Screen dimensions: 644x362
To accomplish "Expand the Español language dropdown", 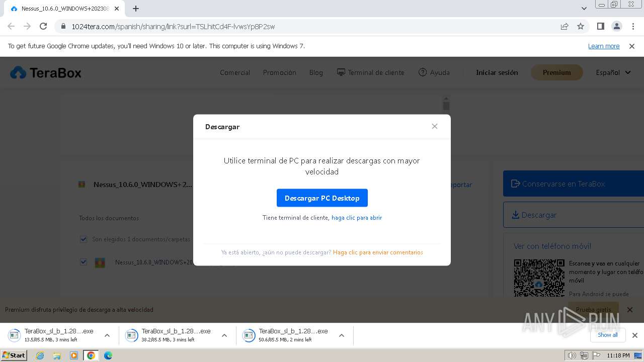I will [x=613, y=72].
